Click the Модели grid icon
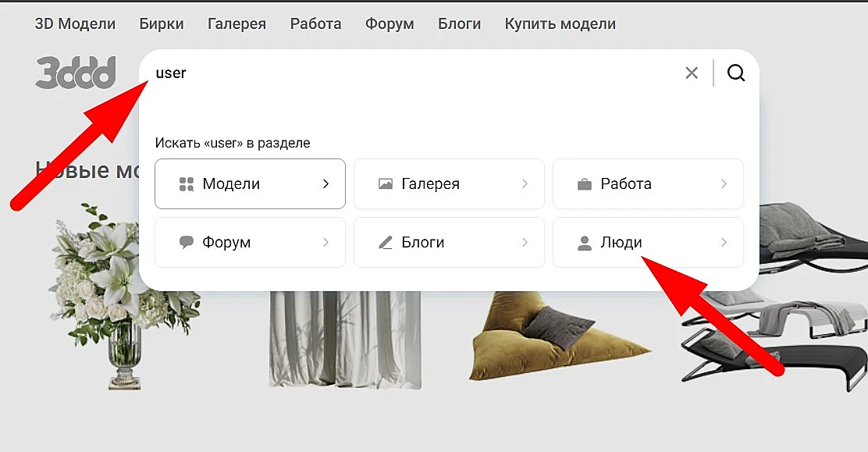The image size is (868, 452). click(x=187, y=184)
